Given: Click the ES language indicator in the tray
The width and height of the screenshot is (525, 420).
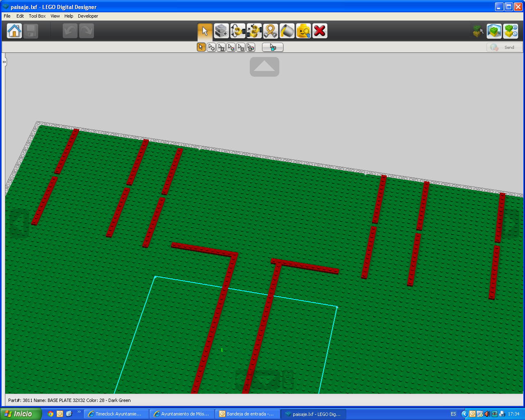Looking at the screenshot, I should [x=453, y=414].
